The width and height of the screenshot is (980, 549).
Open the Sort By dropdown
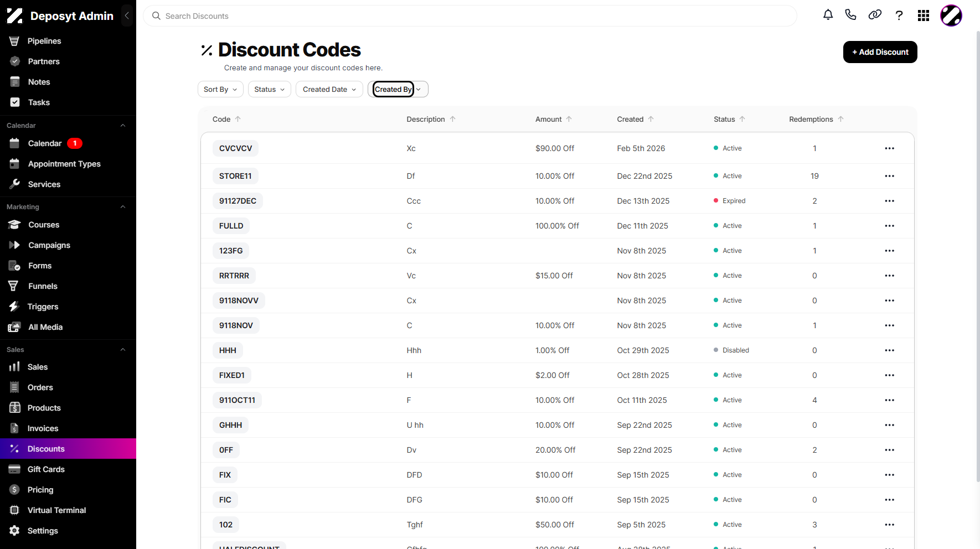220,89
